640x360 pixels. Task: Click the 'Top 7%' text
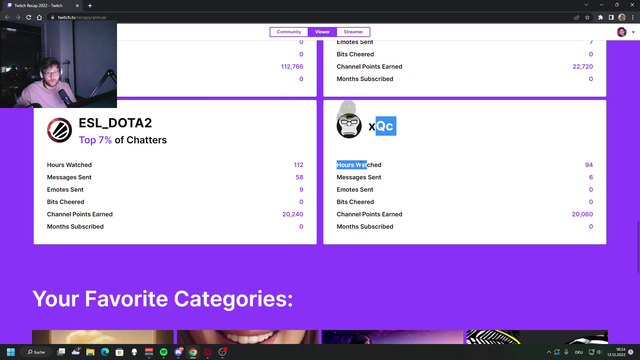tap(95, 140)
